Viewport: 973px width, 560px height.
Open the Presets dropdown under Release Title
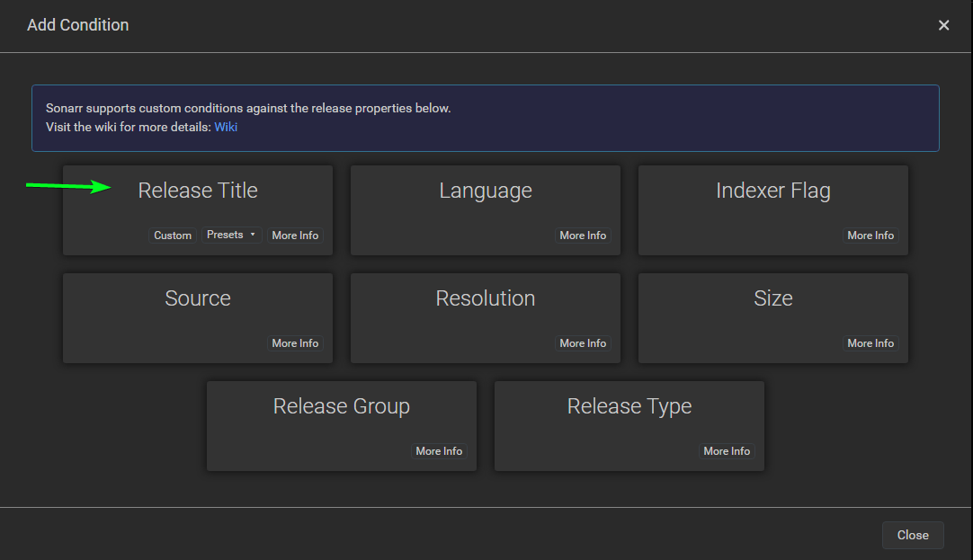[231, 235]
